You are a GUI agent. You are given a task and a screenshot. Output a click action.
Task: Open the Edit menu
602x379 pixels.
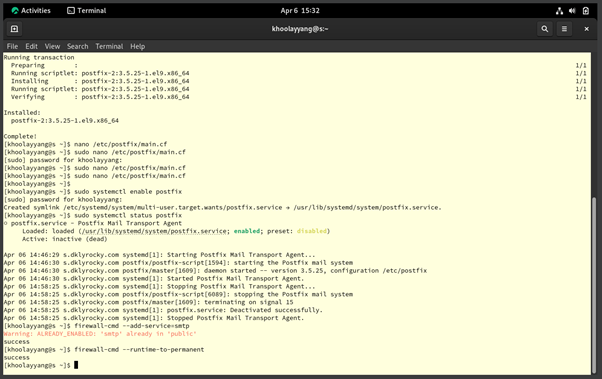[x=31, y=46]
